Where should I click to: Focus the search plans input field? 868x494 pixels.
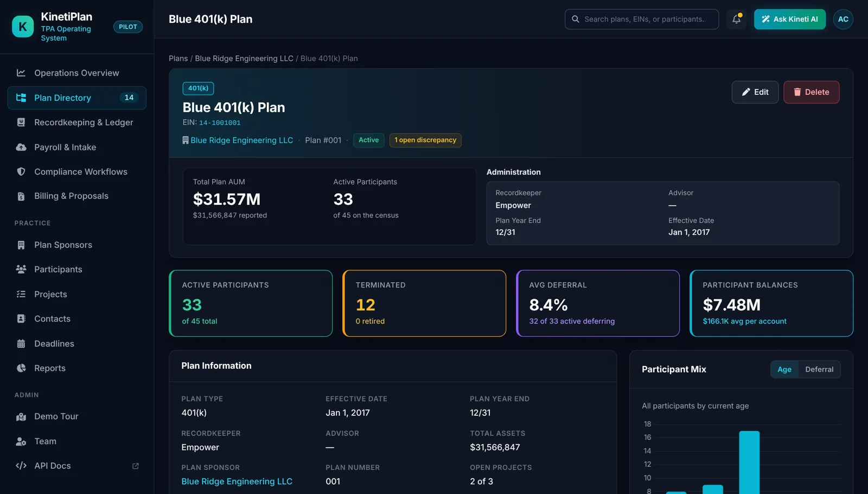642,19
